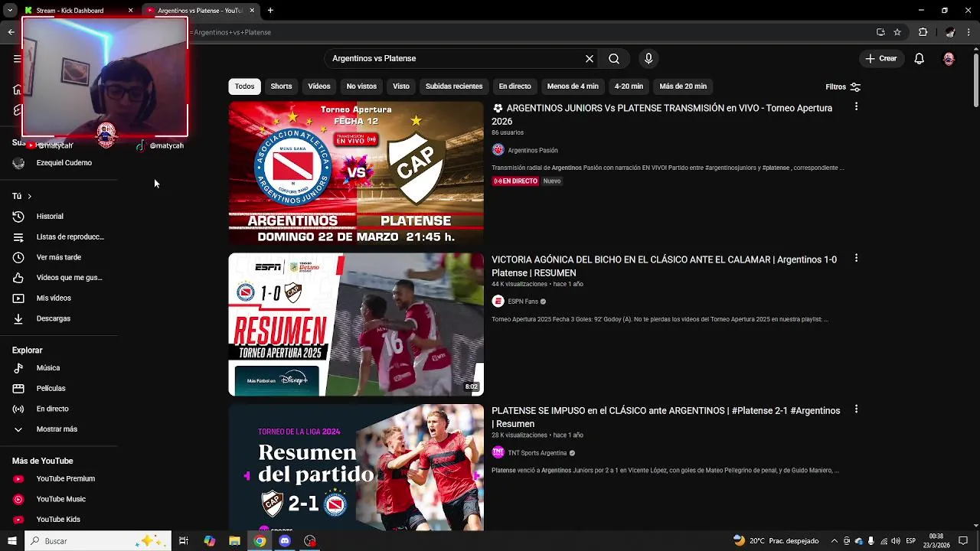
Task: Select the 4-20 min filter chip
Action: (x=629, y=86)
